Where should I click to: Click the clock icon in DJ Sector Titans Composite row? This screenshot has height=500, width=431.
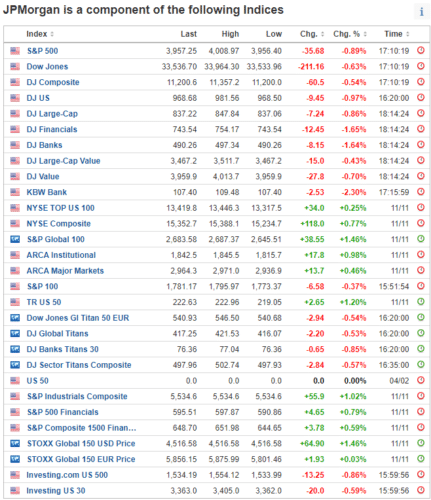pos(421,364)
